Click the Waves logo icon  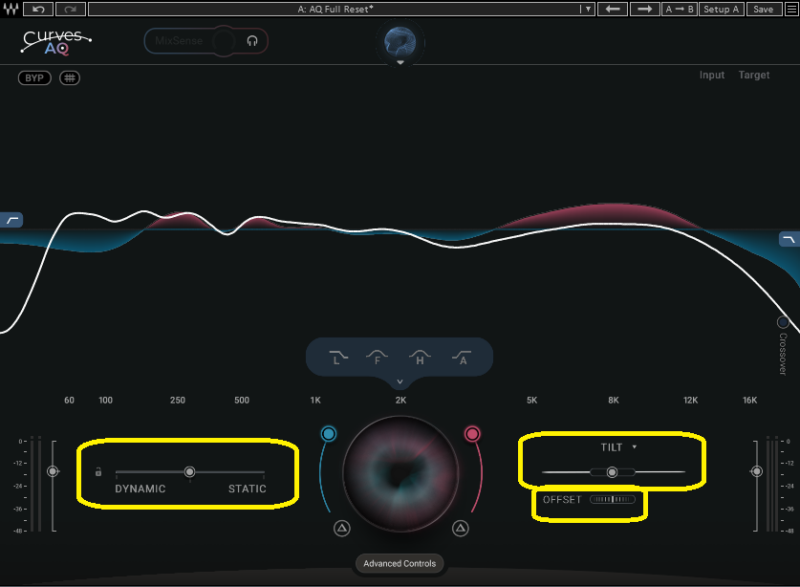tap(11, 9)
